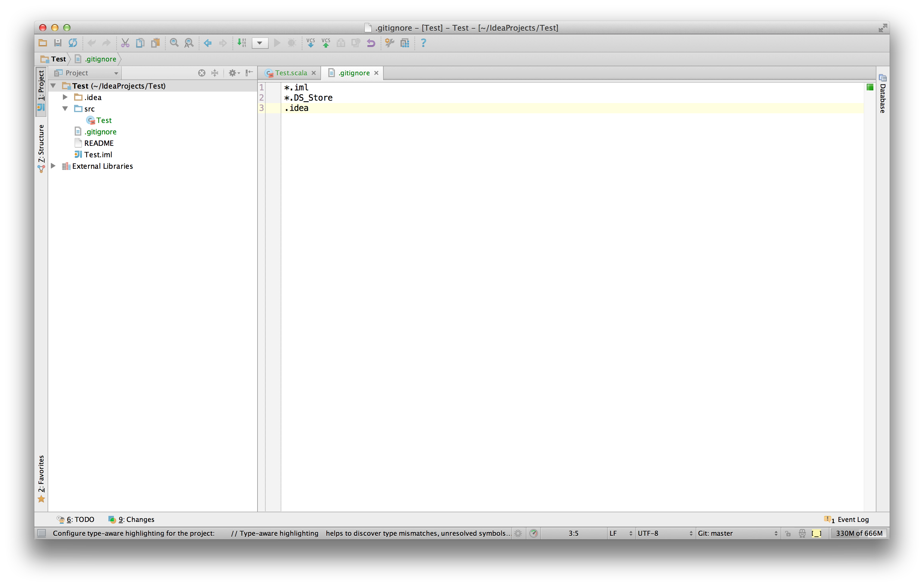Click scroll from source target icon
This screenshot has width=924, height=587.
201,73
